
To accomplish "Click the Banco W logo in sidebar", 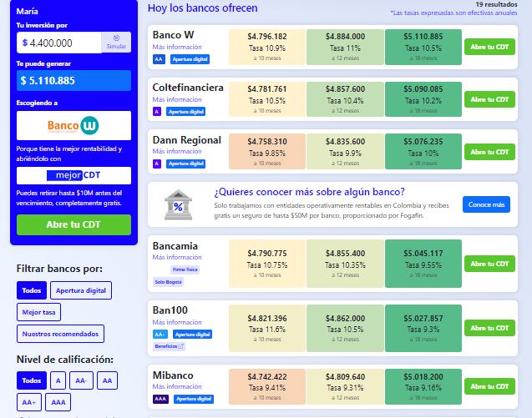I will [x=73, y=126].
